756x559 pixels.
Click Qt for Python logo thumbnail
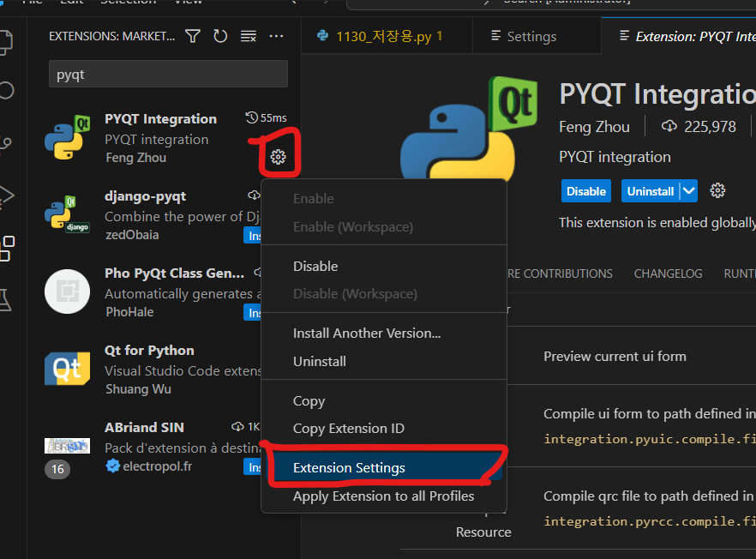[68, 368]
